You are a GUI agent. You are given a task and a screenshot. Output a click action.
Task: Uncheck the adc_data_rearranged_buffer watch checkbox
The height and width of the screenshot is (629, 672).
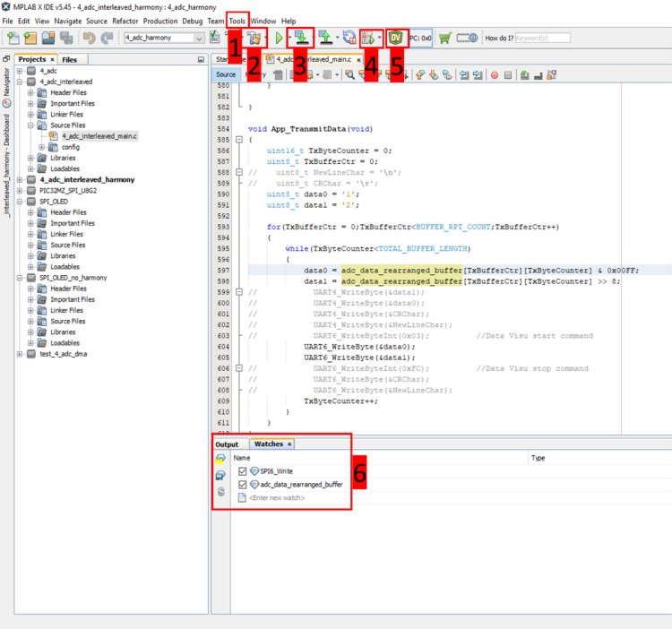point(242,485)
